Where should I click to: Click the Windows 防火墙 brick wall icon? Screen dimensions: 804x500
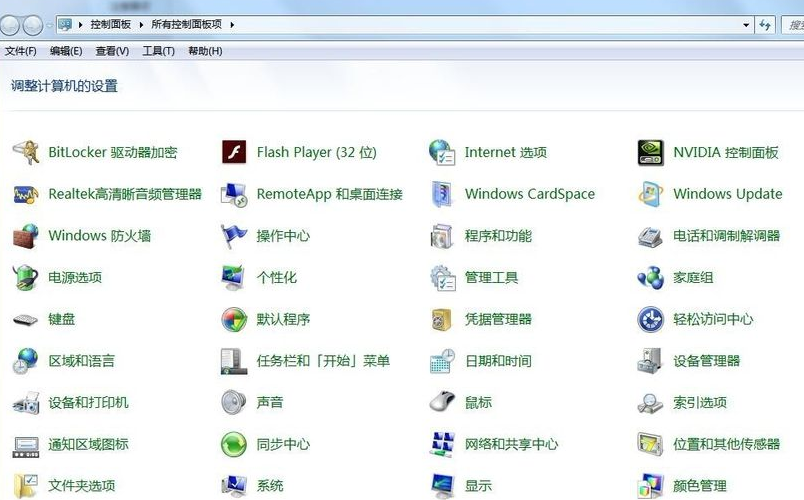25,236
